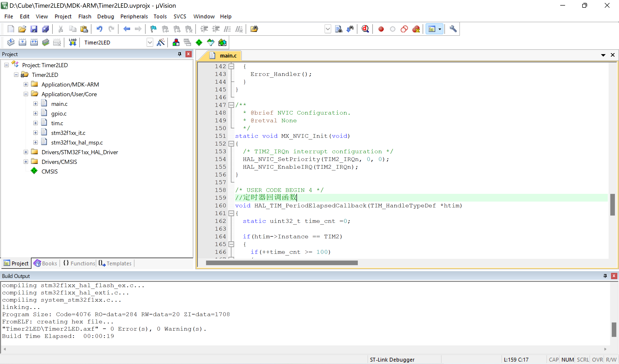Screen dimensions: 619x364
Task: Select stm32f1xx_it.c in project tree
Action: 68,133
